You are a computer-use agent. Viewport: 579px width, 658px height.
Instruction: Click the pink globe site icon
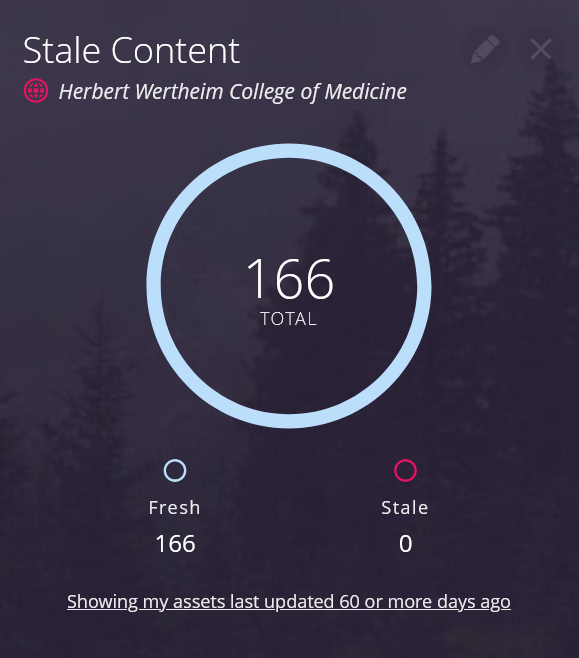click(x=36, y=91)
